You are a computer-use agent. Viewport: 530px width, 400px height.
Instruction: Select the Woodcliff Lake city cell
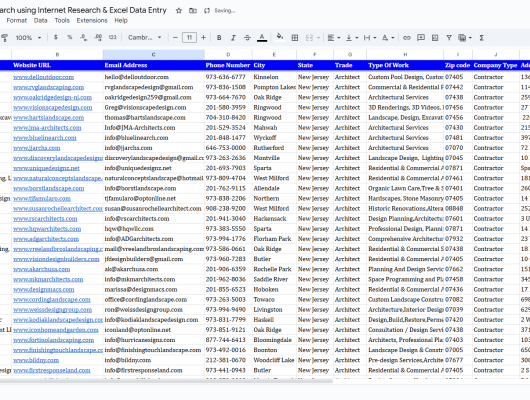[x=274, y=360]
